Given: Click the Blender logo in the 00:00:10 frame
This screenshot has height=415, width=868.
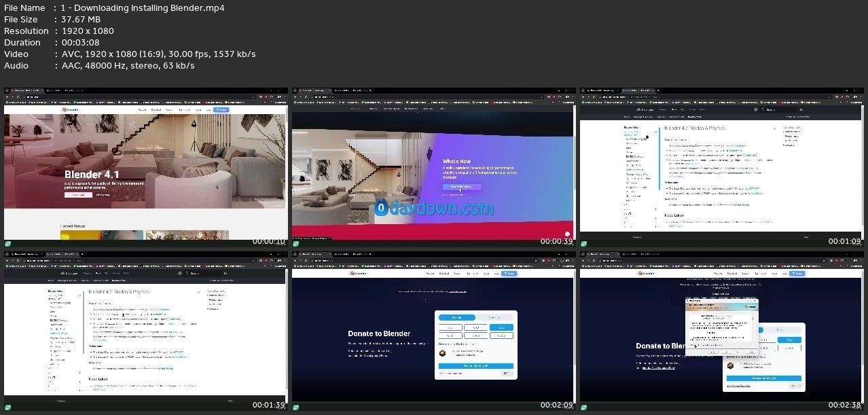Looking at the screenshot, I should (x=71, y=109).
